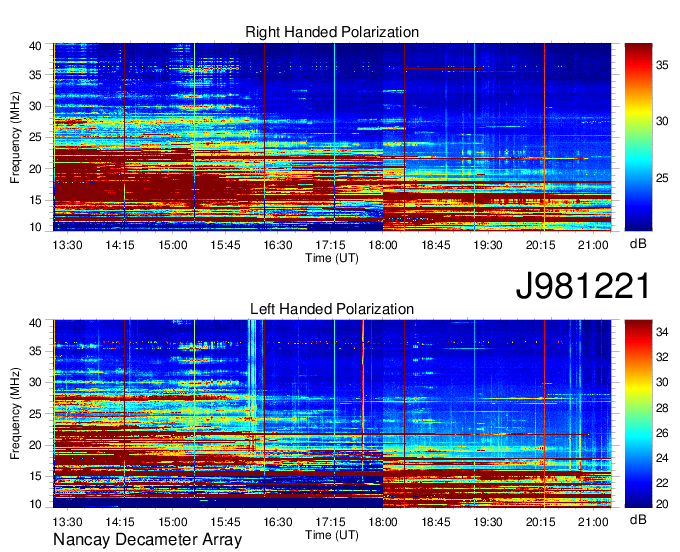Click the 26 dB tick on lower colorbar
This screenshot has width=680, height=552.
point(662,433)
